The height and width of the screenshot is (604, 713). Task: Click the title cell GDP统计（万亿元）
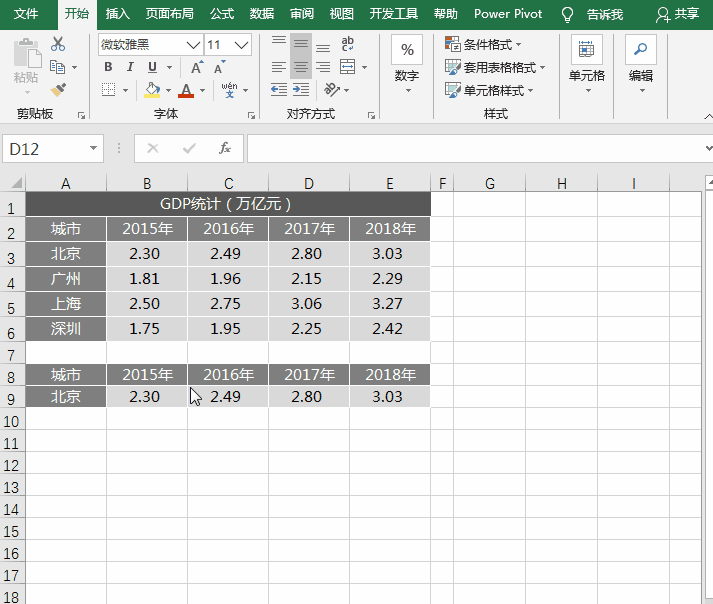coord(228,204)
